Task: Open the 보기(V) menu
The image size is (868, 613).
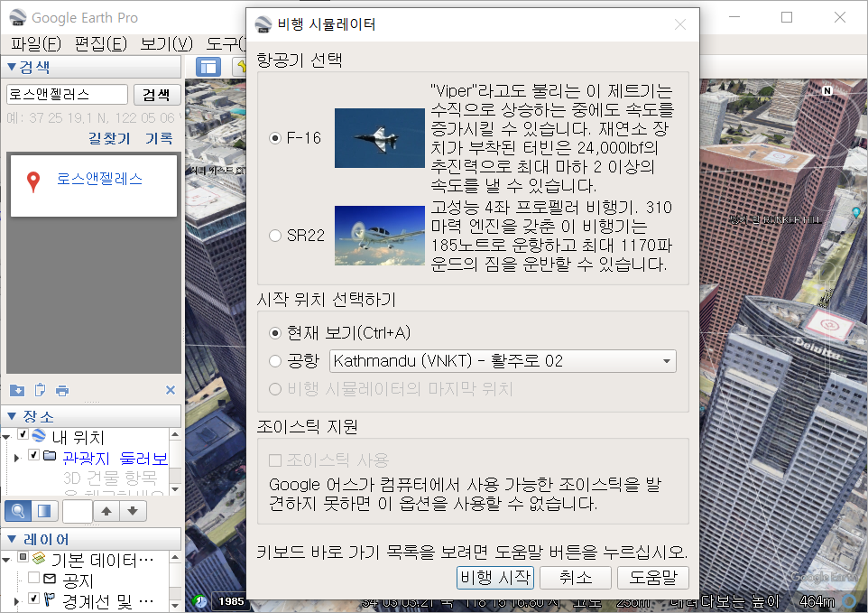Action: tap(166, 43)
